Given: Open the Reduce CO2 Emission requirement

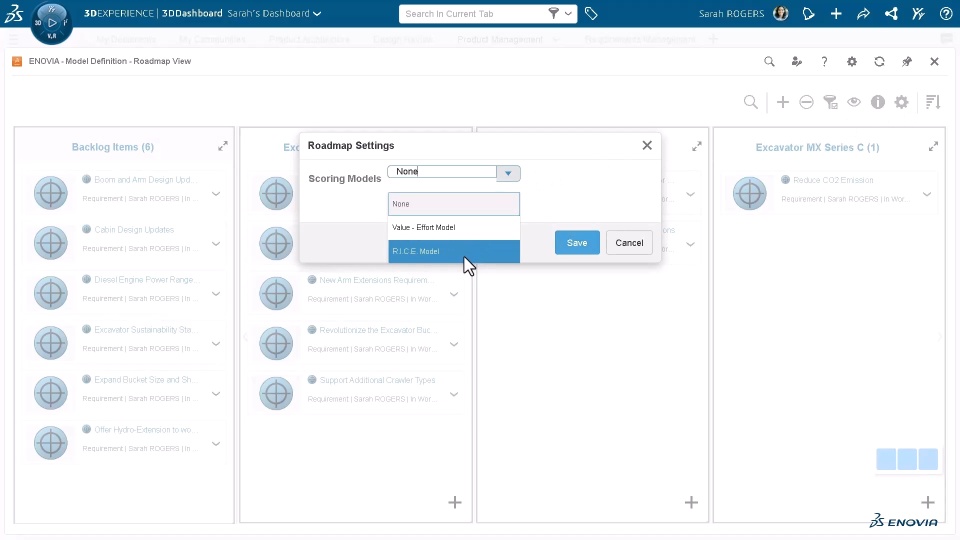Looking at the screenshot, I should coord(833,180).
